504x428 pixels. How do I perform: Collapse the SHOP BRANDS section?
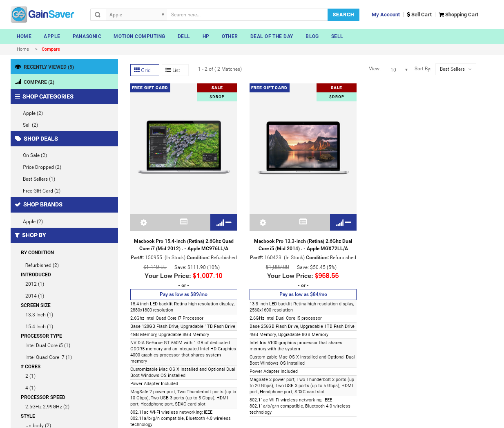[x=64, y=205]
